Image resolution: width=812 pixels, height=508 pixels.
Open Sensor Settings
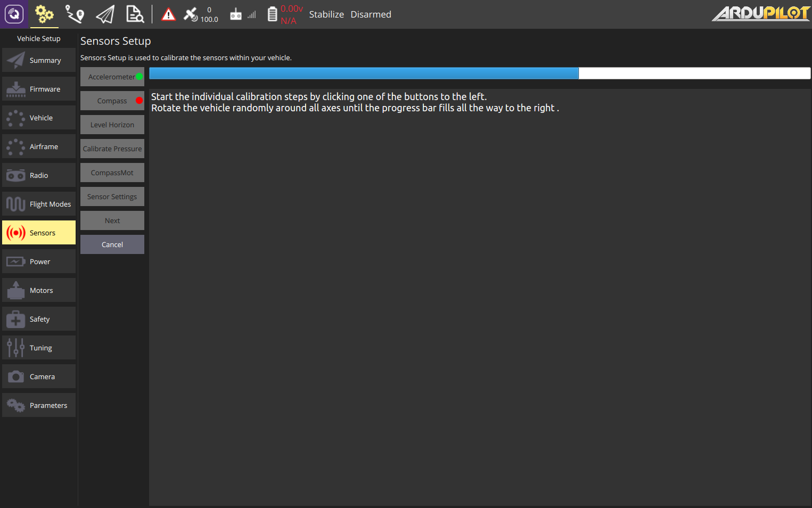tap(112, 196)
